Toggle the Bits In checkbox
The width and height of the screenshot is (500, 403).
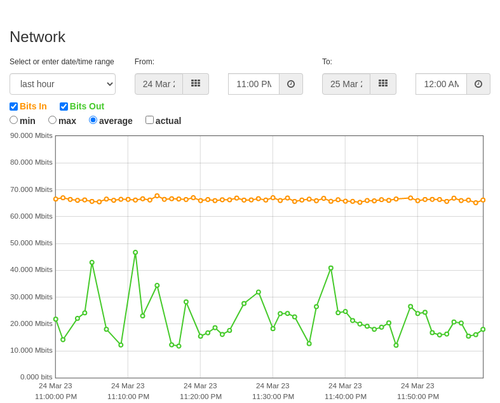pos(14,106)
